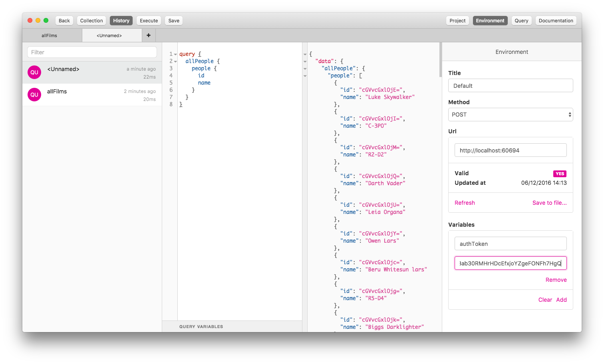Fold the "data" object in the response

coord(305,61)
